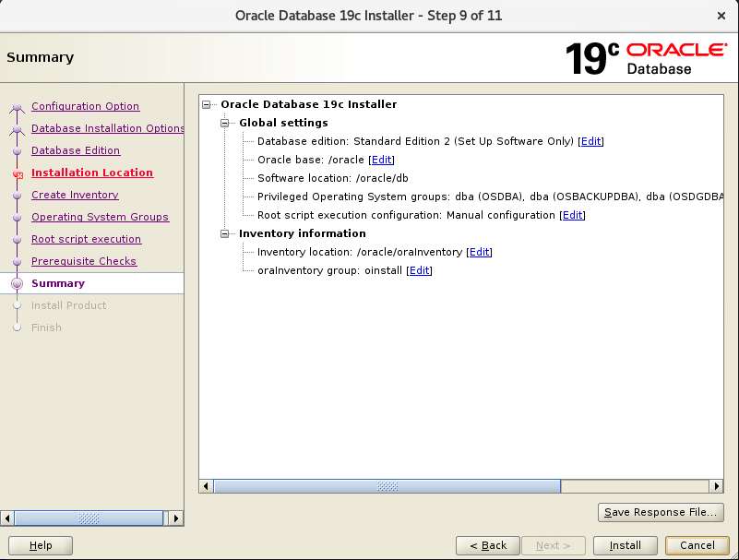The height and width of the screenshot is (560, 739).
Task: Click sidebar scrollbar left arrow
Action: tap(7, 518)
